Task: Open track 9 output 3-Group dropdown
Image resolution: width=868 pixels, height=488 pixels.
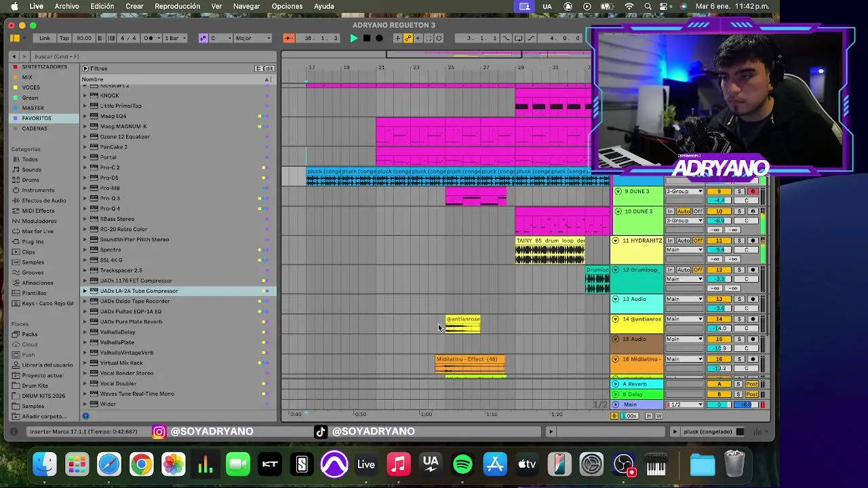Action: coord(684,192)
